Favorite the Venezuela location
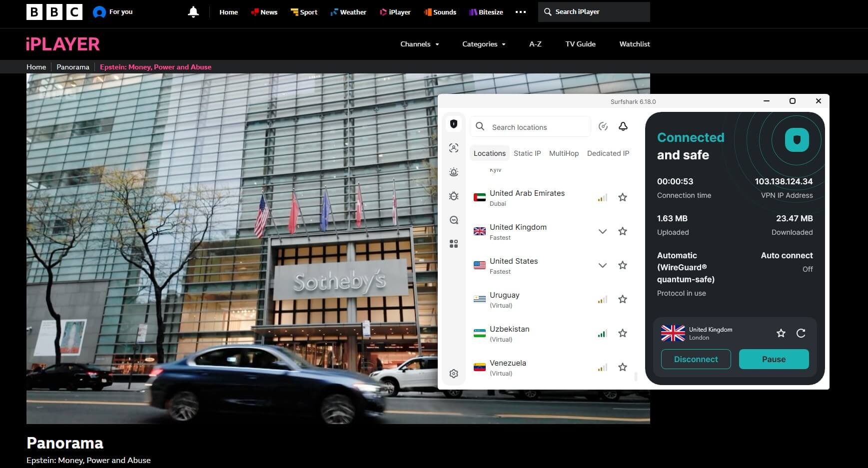The height and width of the screenshot is (468, 868). click(623, 367)
